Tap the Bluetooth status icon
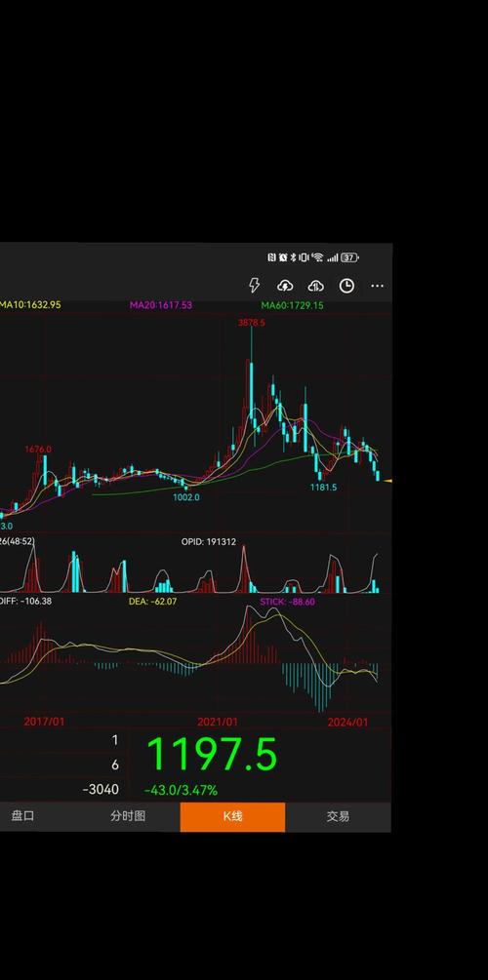The width and height of the screenshot is (488, 980). click(293, 257)
